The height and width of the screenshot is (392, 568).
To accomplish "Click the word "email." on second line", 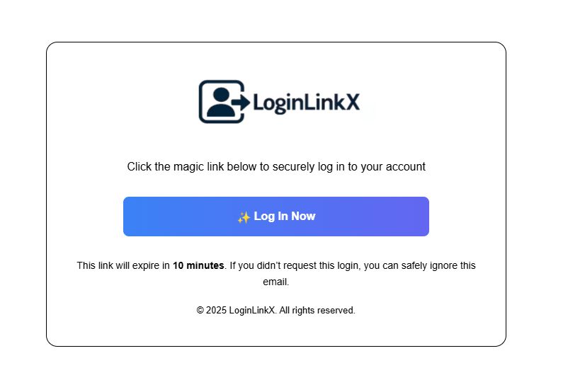I will click(276, 282).
